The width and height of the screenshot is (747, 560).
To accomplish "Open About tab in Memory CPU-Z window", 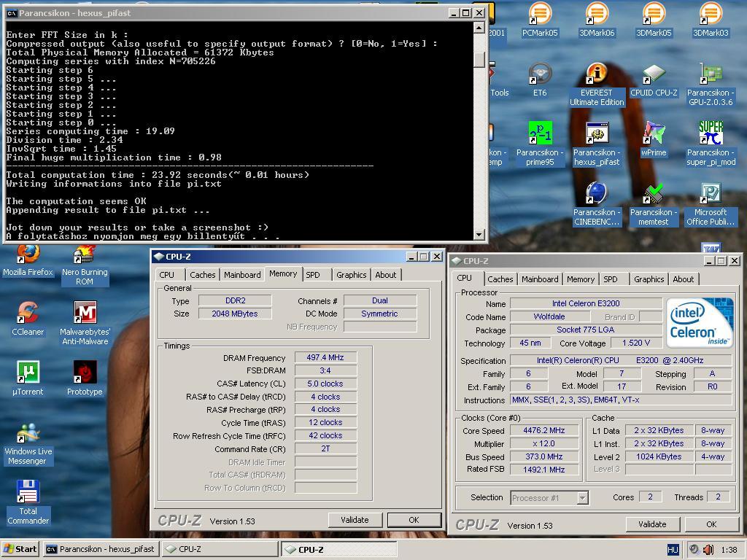I will pos(385,275).
